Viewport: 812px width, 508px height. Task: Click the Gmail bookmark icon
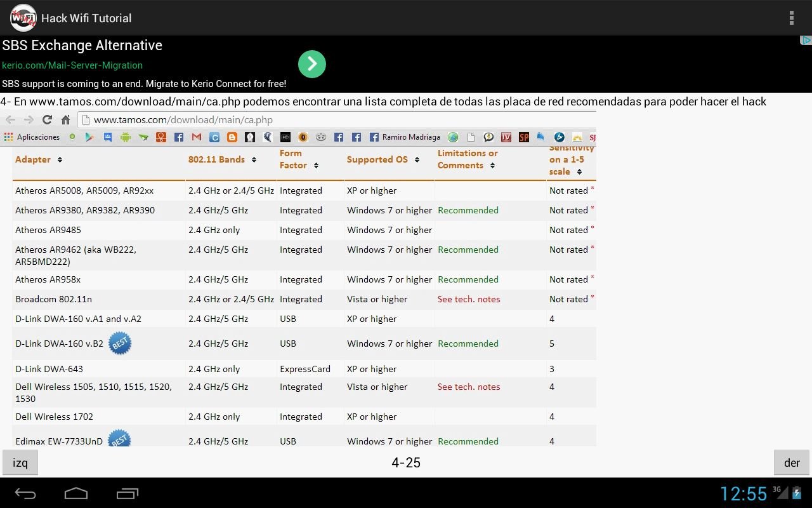coord(197,137)
